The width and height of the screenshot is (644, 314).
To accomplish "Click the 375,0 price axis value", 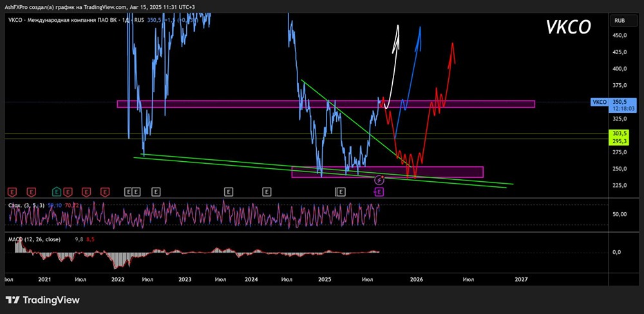I will point(619,86).
